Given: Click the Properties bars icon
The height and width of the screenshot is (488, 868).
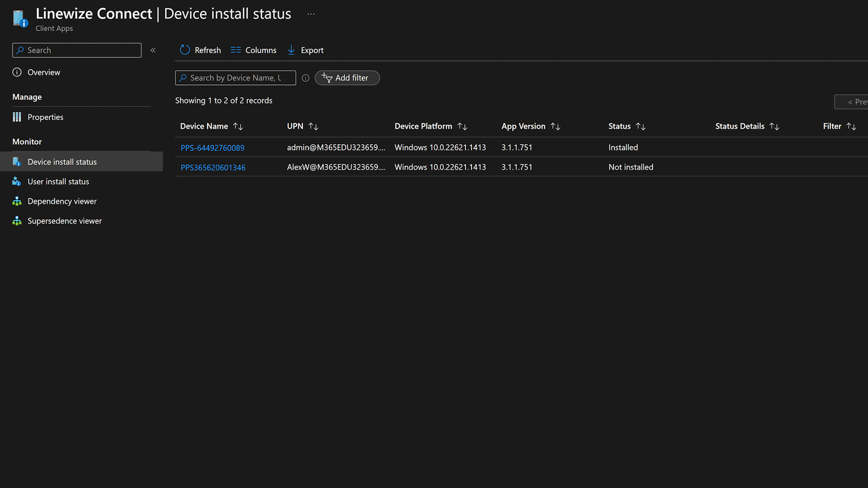Looking at the screenshot, I should coord(17,117).
